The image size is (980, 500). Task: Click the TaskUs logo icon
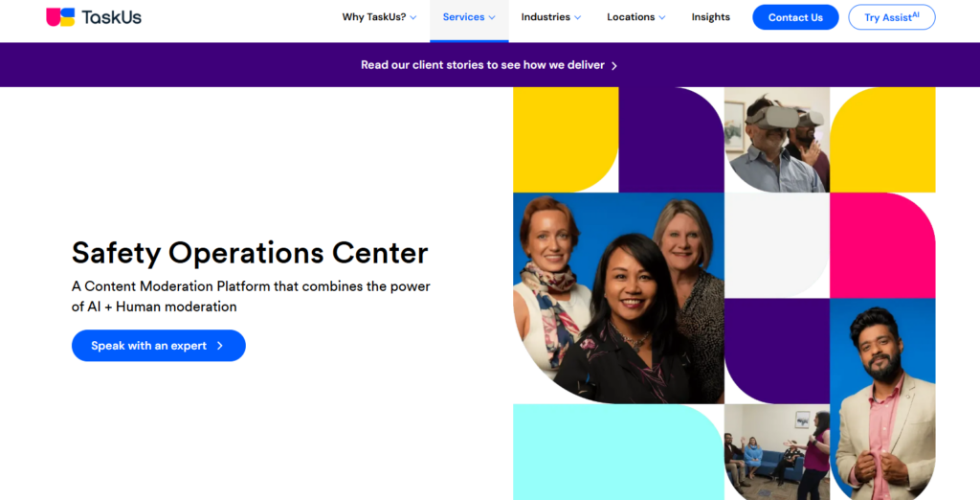pyautogui.click(x=60, y=17)
